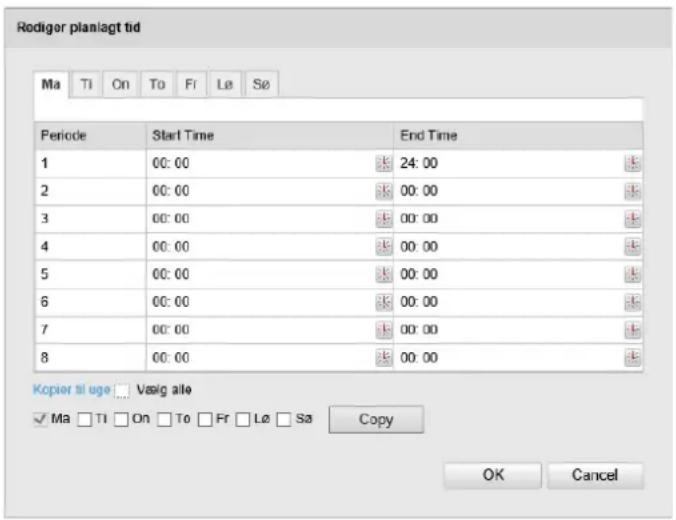Switch to the Fr day tab
Image resolution: width=676 pixels, height=520 pixels.
[191, 84]
